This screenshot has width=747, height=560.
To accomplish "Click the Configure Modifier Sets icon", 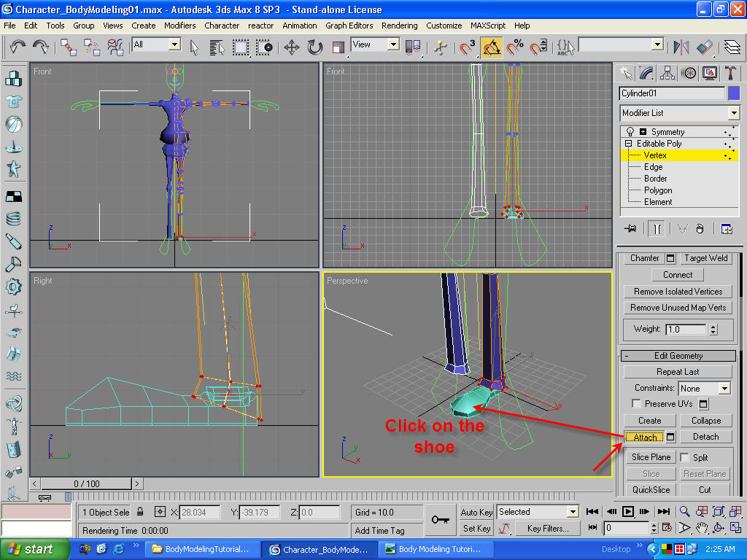I will [727, 229].
